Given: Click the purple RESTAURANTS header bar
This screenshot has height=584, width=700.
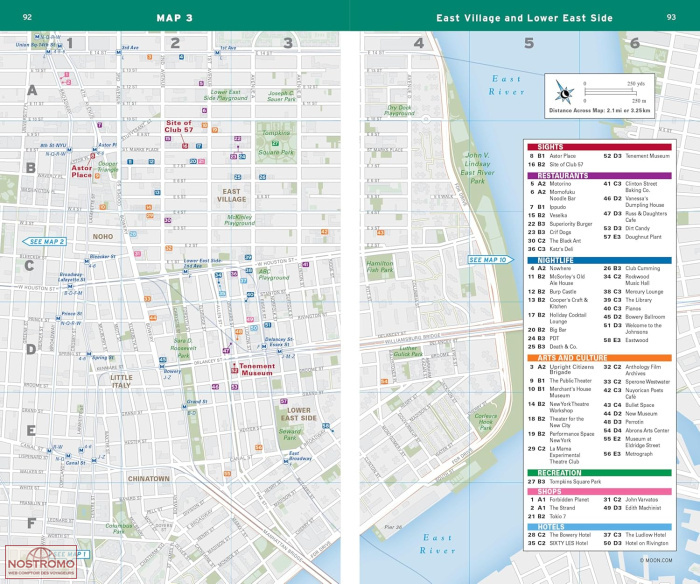Looking at the screenshot, I should click(x=598, y=174).
